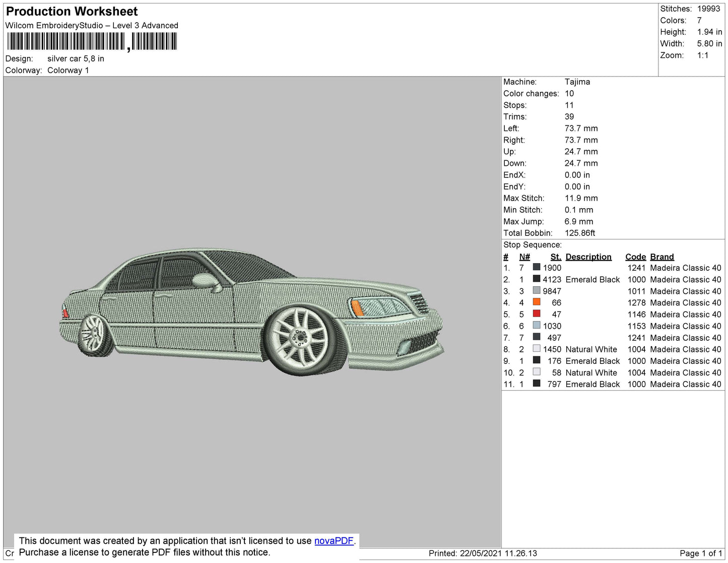The image size is (728, 563).
Task: Click the Total Bobbin value '125.86ft'
Action: tap(580, 233)
